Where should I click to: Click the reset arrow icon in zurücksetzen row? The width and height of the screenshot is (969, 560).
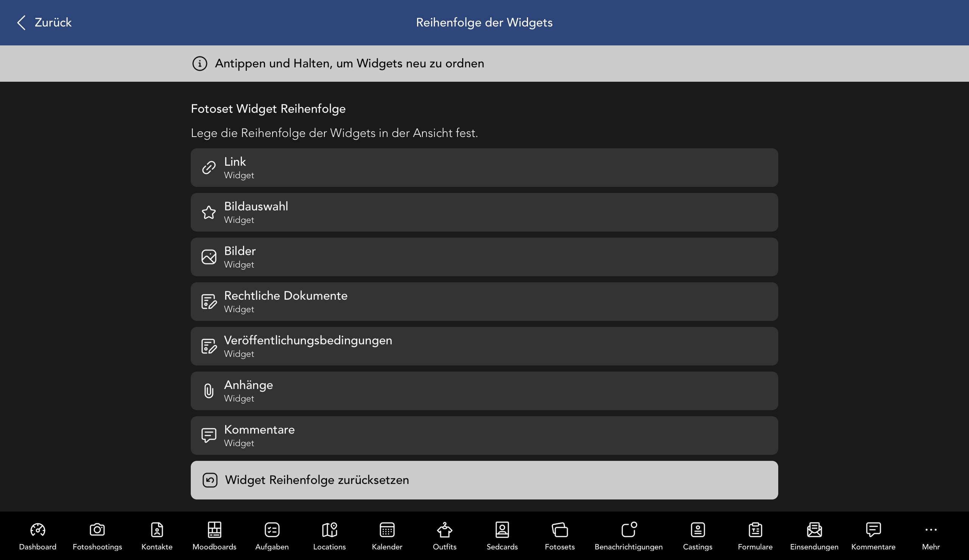pyautogui.click(x=210, y=480)
